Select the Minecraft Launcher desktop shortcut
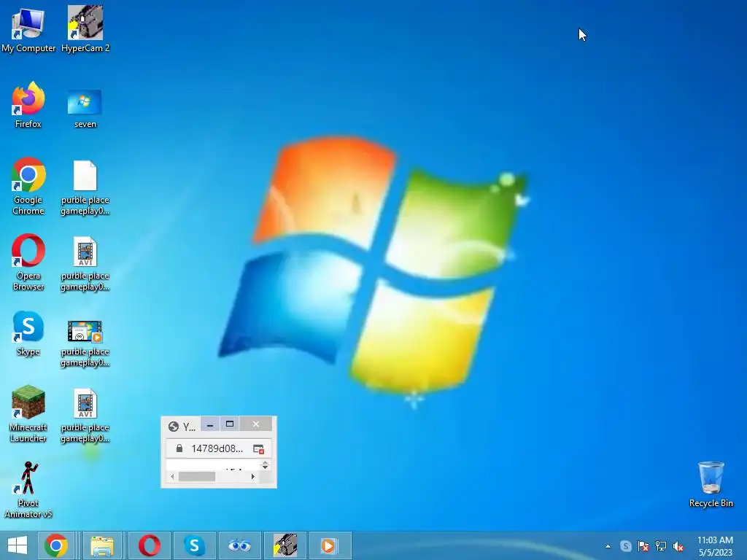The width and height of the screenshot is (747, 560). (28, 414)
